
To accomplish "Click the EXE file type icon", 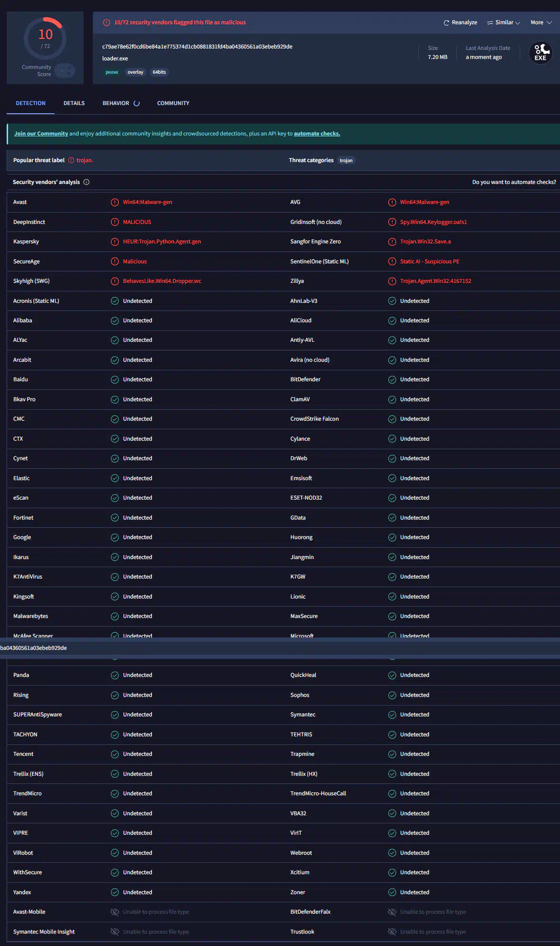I will [x=541, y=52].
